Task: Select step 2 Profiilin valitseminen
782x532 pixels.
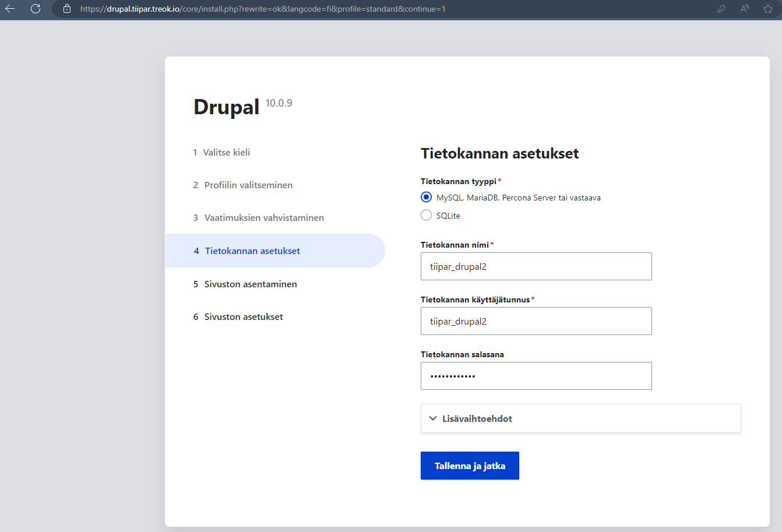Action: pos(243,185)
